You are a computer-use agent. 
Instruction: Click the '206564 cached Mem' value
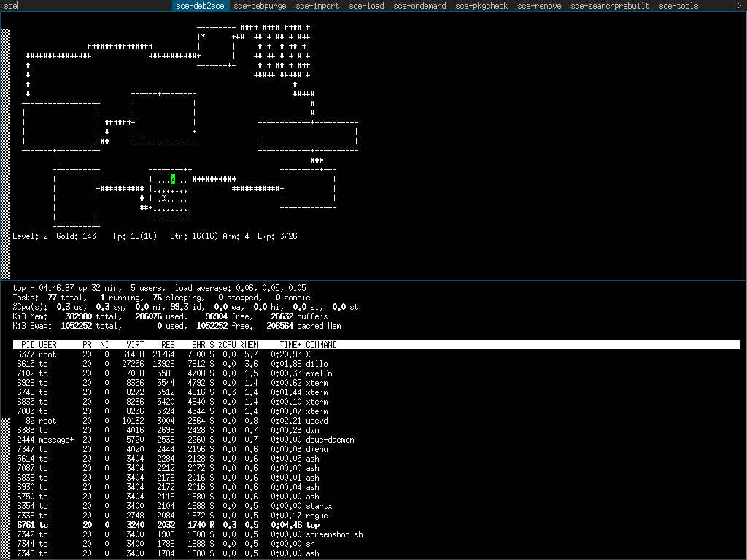click(303, 326)
